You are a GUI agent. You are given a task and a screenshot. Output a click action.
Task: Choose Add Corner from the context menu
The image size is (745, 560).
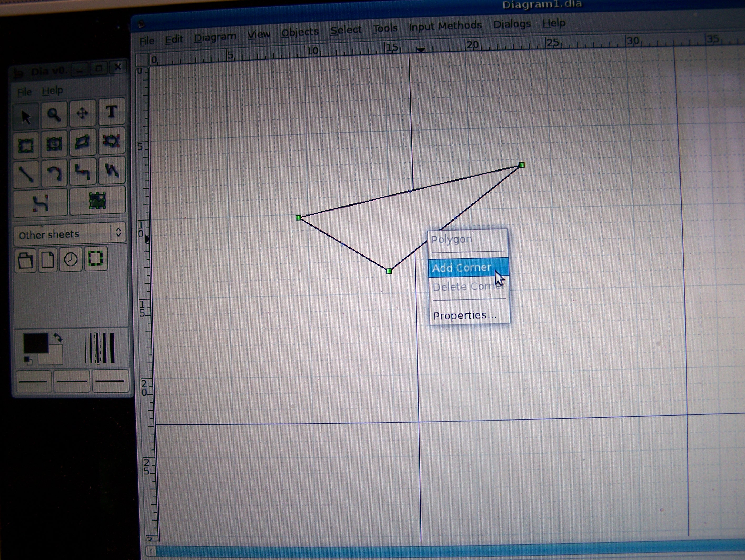tap(461, 268)
